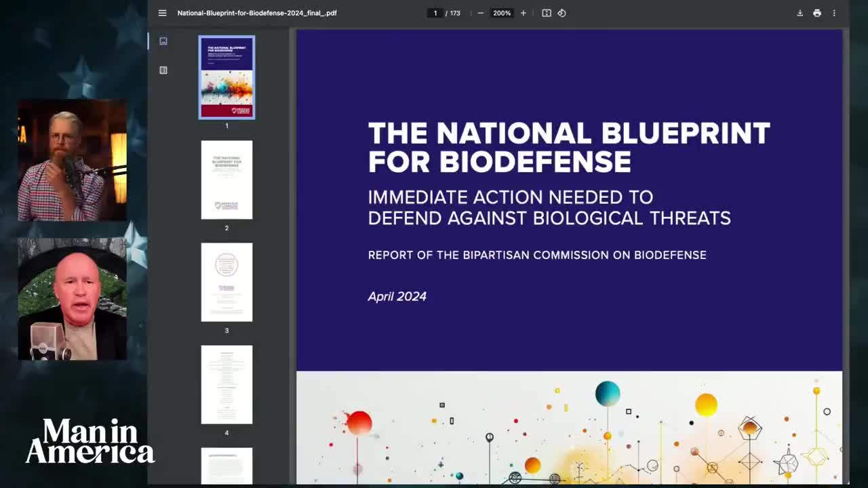Print the PDF document

click(x=817, y=13)
